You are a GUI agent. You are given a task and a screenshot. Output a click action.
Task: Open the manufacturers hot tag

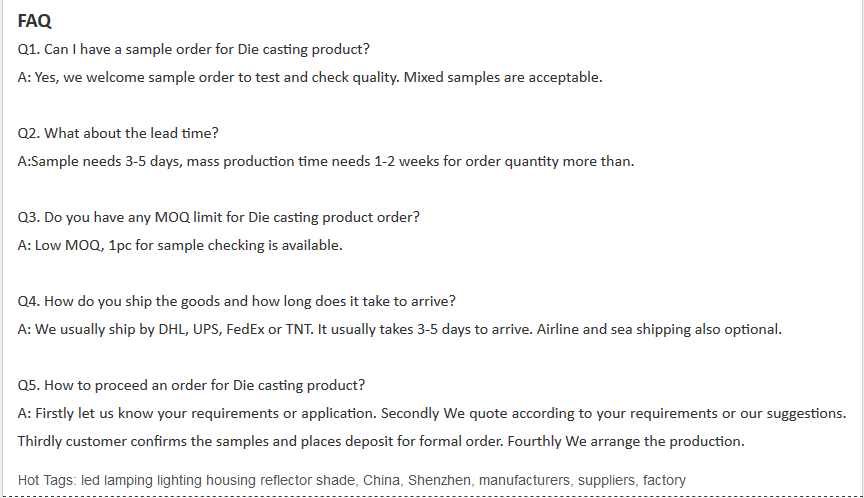(524, 480)
